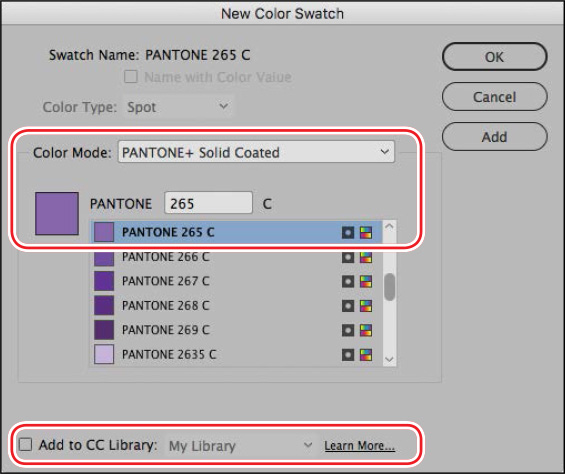
Task: Click spot color icon for PANTONE 266 C
Action: [x=348, y=257]
